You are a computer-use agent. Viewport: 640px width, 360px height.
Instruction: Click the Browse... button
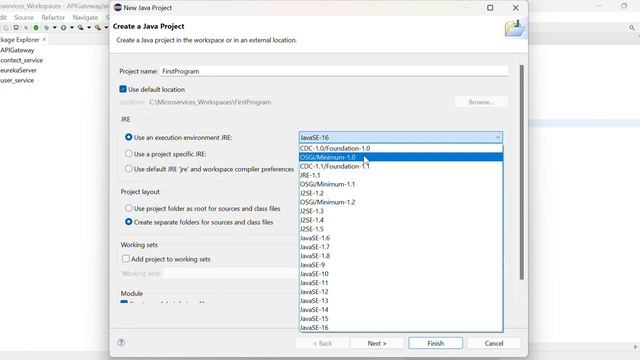coord(481,102)
